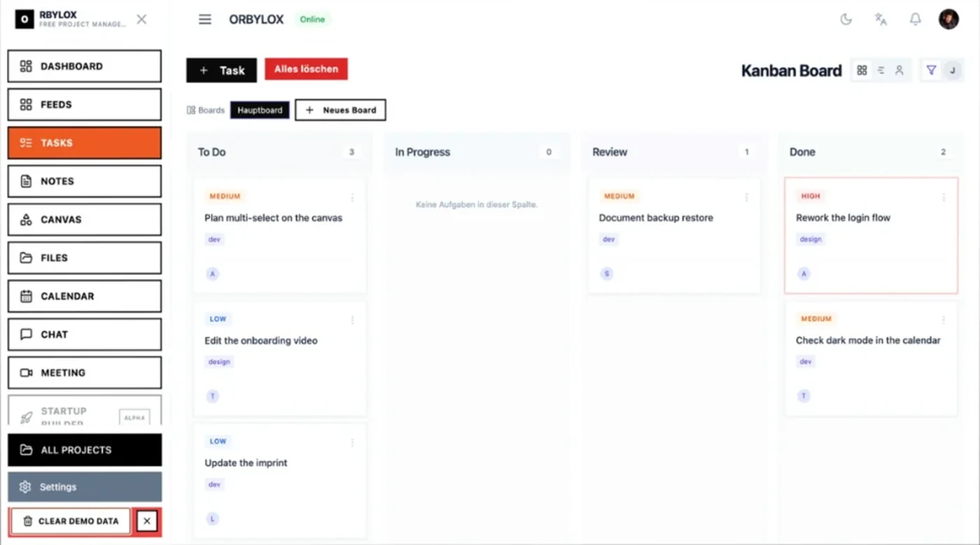The image size is (980, 545).
Task: Click the J user filter chip
Action: (952, 70)
